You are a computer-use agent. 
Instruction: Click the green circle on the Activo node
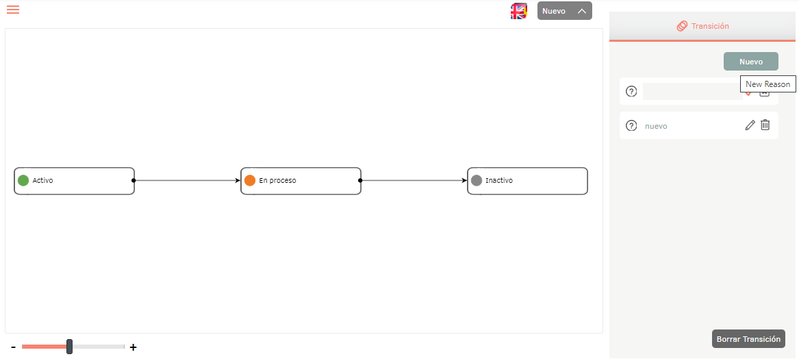coord(23,180)
